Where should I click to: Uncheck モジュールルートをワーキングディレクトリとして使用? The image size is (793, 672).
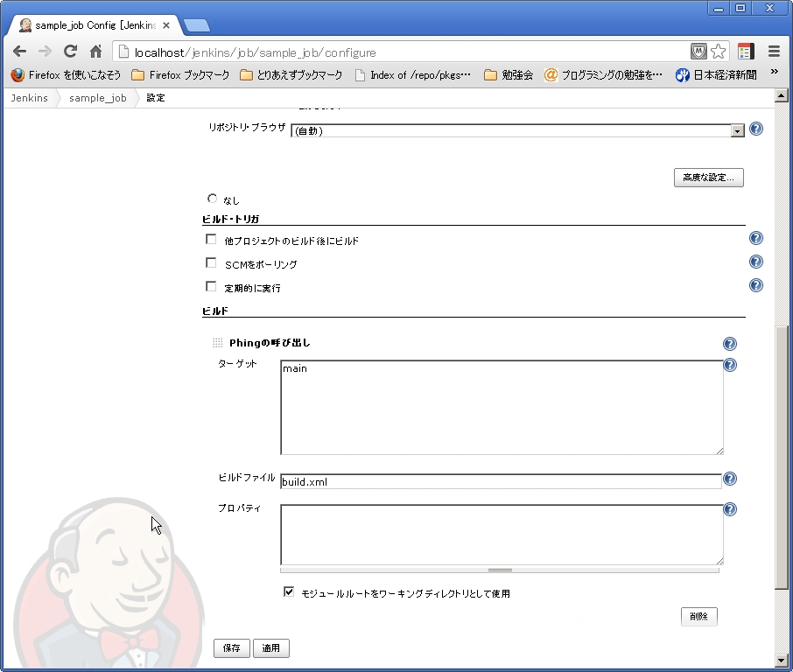coord(289,591)
